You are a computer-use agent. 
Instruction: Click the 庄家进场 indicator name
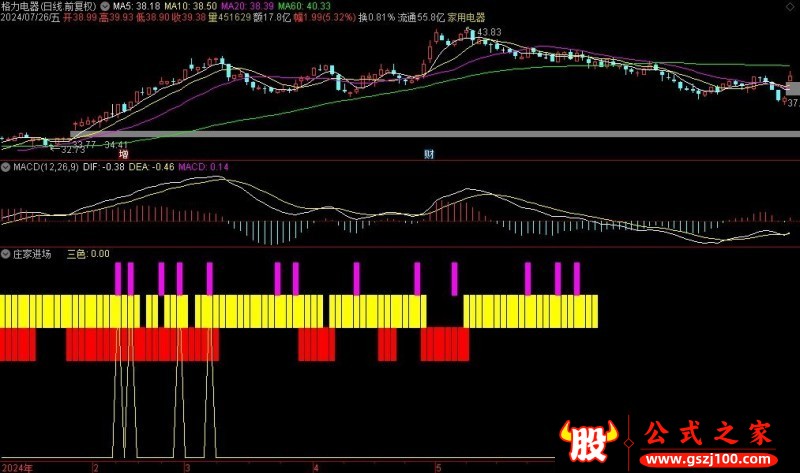tap(32, 254)
